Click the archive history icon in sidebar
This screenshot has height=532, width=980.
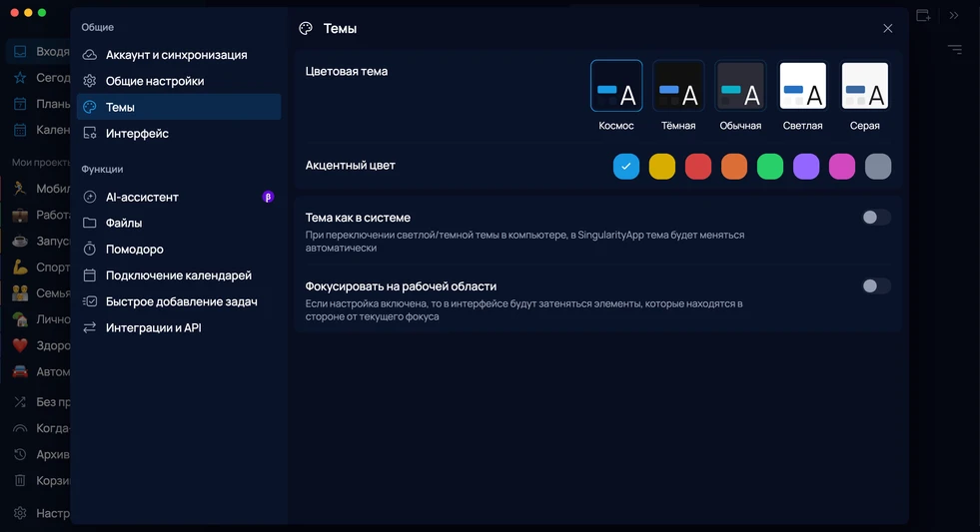(20, 454)
